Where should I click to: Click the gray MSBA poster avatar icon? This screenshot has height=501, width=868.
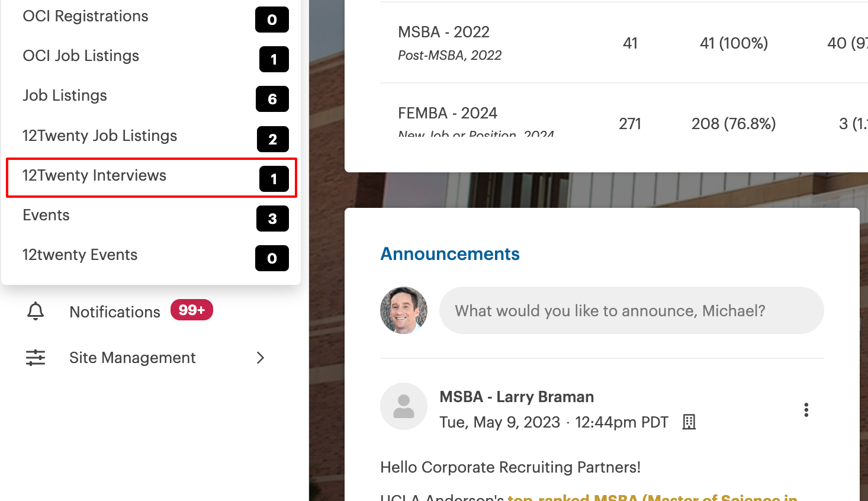click(404, 406)
